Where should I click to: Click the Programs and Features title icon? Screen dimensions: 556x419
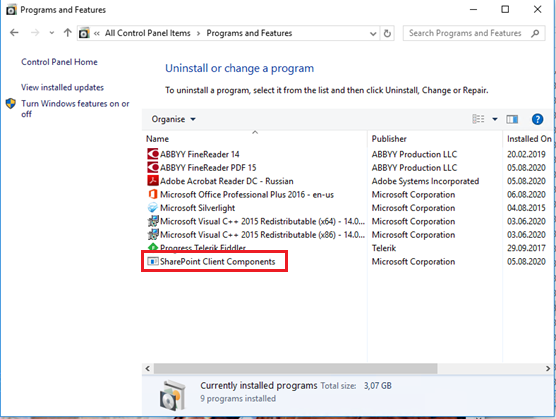pos(11,10)
